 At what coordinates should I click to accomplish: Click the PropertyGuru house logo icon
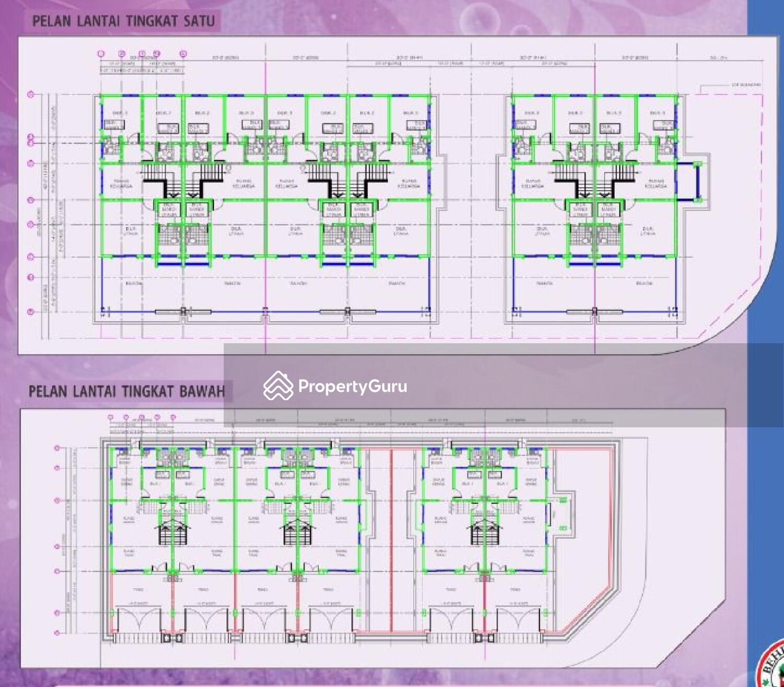(x=278, y=386)
